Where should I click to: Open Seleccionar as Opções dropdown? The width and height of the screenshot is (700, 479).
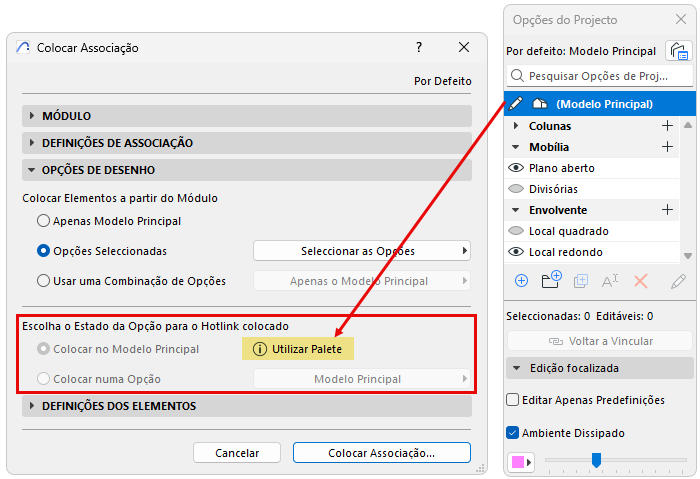point(362,251)
